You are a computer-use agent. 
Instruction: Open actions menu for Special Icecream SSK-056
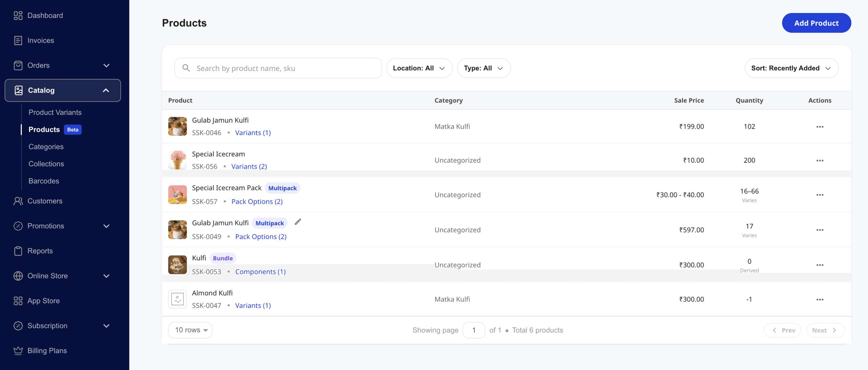coord(820,161)
